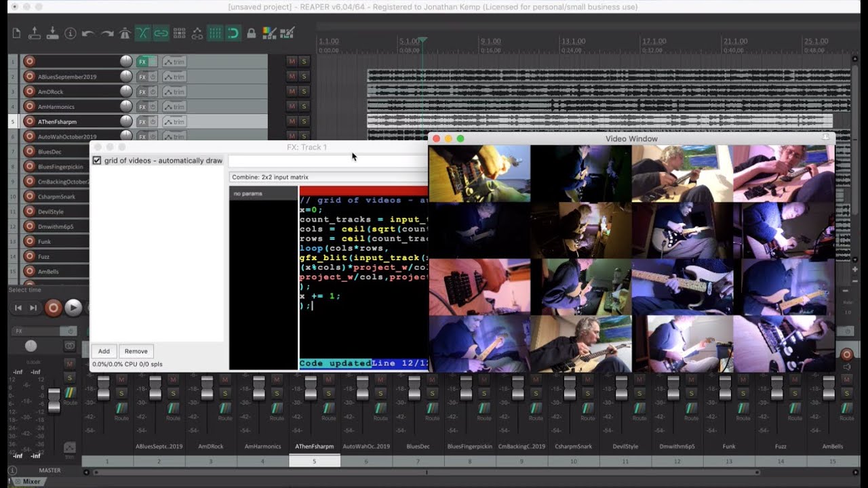Click the rainbow-colored toolbar icon
This screenshot has width=868, height=488.
click(269, 33)
